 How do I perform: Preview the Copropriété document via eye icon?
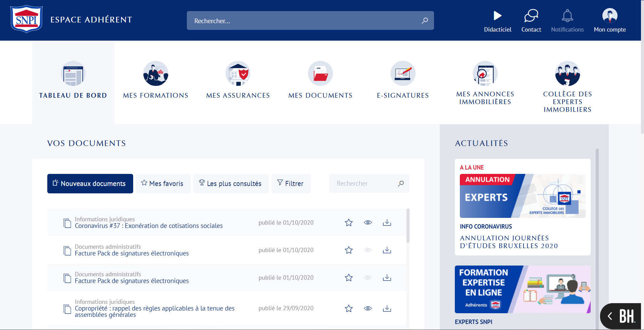click(368, 308)
